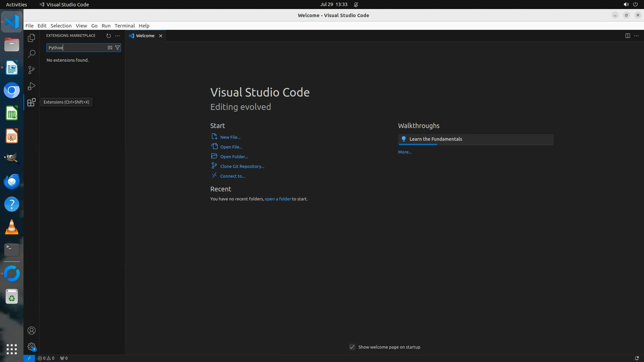Clear extensions search results icon
Viewport: 644px width, 362px height.
click(110, 48)
